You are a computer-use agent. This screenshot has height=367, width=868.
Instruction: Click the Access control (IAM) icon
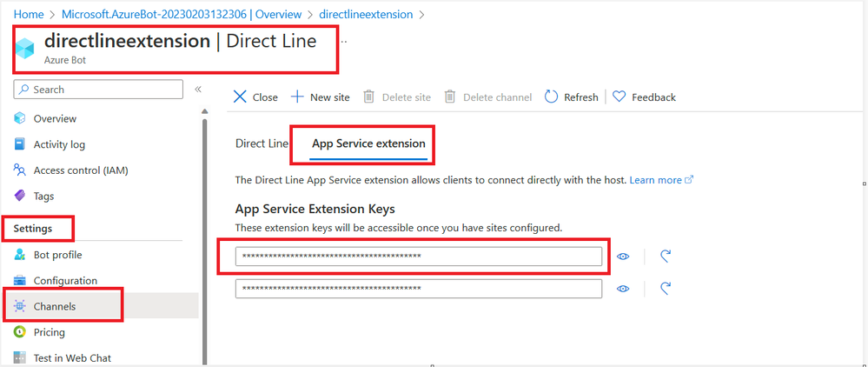click(x=20, y=170)
